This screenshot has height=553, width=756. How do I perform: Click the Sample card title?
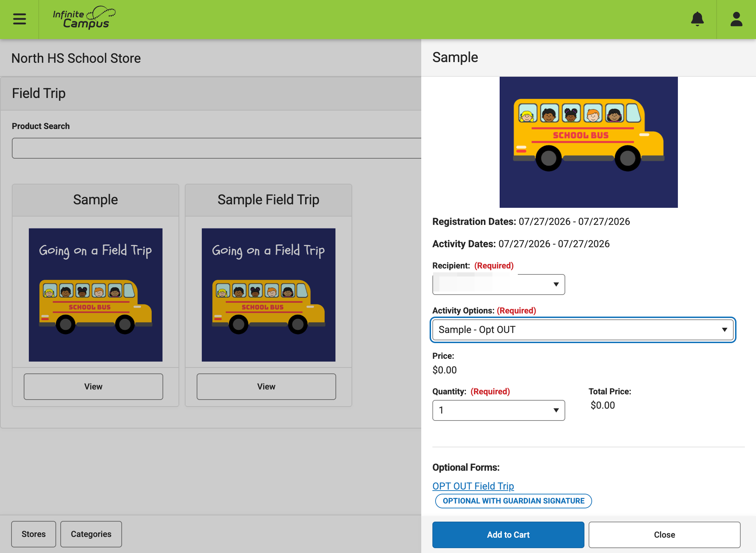(96, 200)
